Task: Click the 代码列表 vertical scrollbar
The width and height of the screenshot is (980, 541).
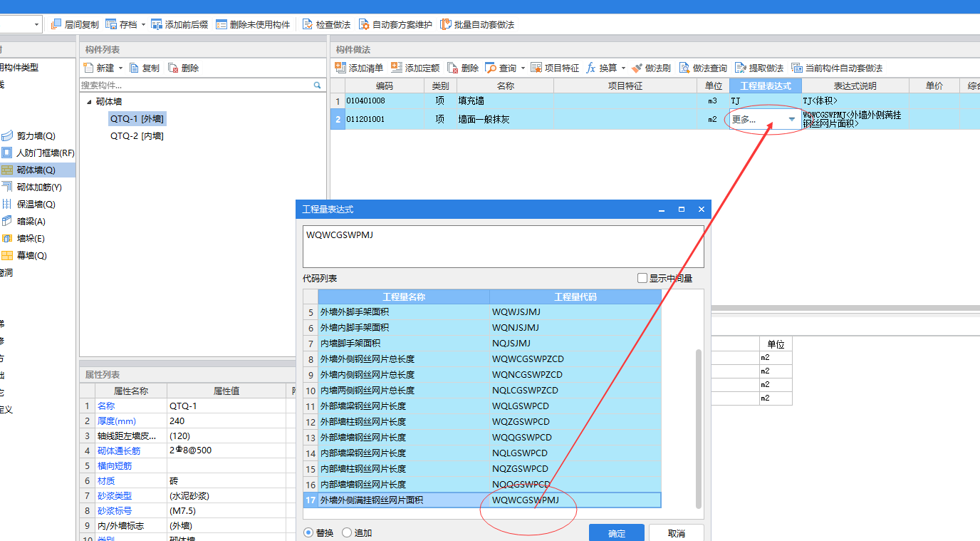Action: [699, 428]
